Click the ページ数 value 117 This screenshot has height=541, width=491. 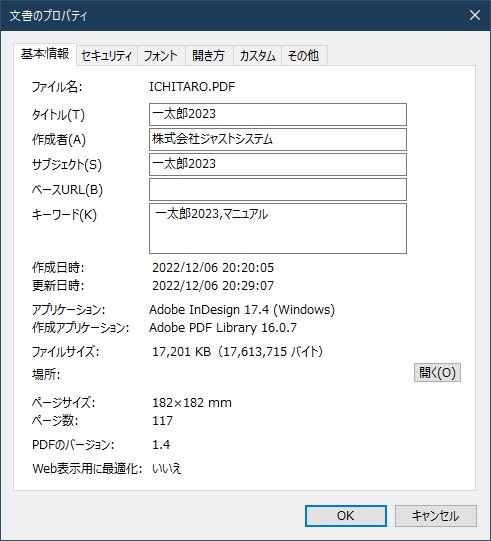pyautogui.click(x=163, y=421)
